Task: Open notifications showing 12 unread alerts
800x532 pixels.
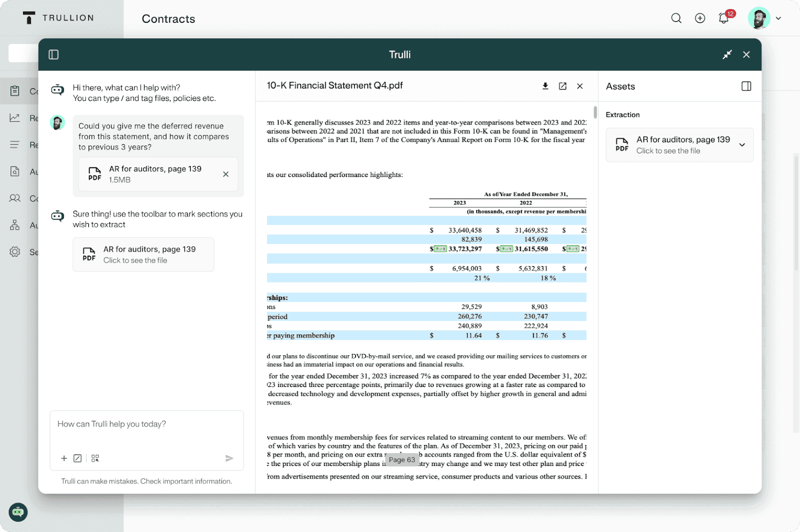Action: pos(723,18)
